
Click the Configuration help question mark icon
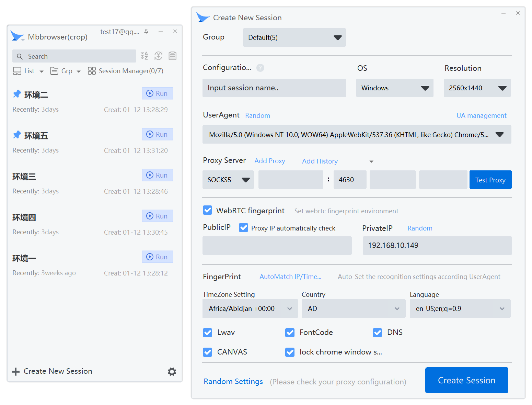[261, 68]
